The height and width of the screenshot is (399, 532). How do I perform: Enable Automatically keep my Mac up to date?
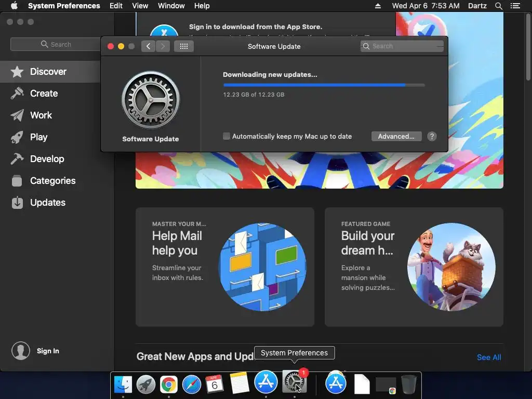227,136
